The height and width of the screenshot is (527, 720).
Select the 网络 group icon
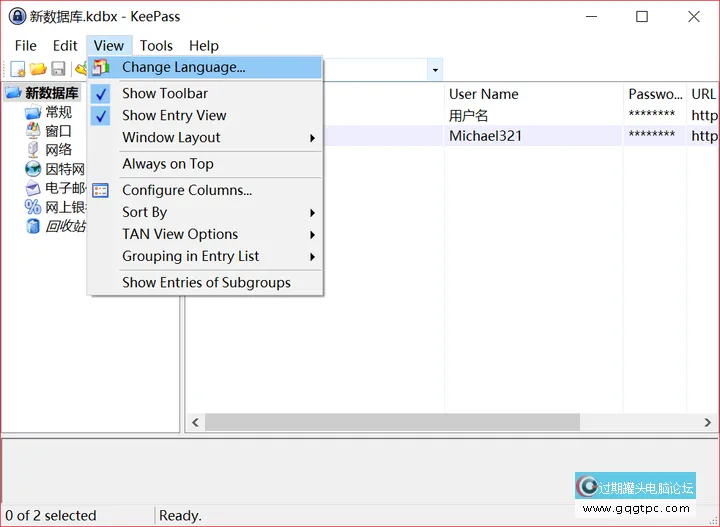(33, 150)
